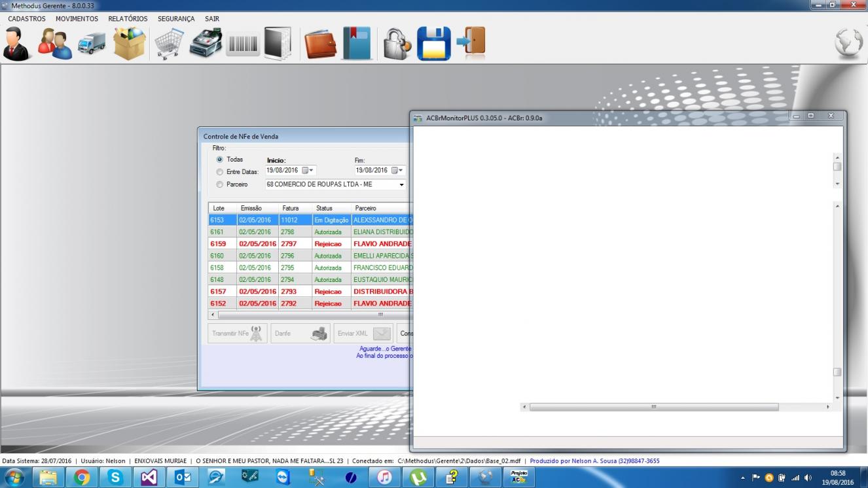Open the RELATÓRIOS menu
The height and width of the screenshot is (488, 868).
128,19
